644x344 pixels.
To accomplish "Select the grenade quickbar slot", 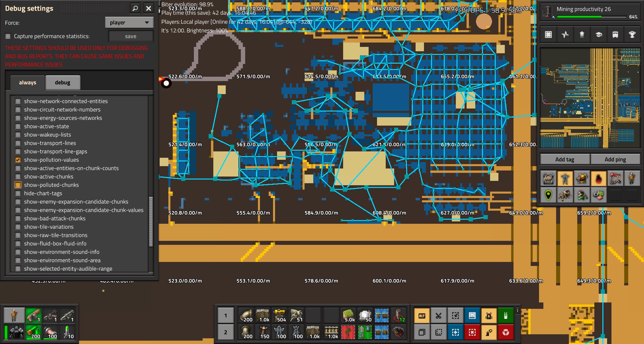I will (398, 332).
